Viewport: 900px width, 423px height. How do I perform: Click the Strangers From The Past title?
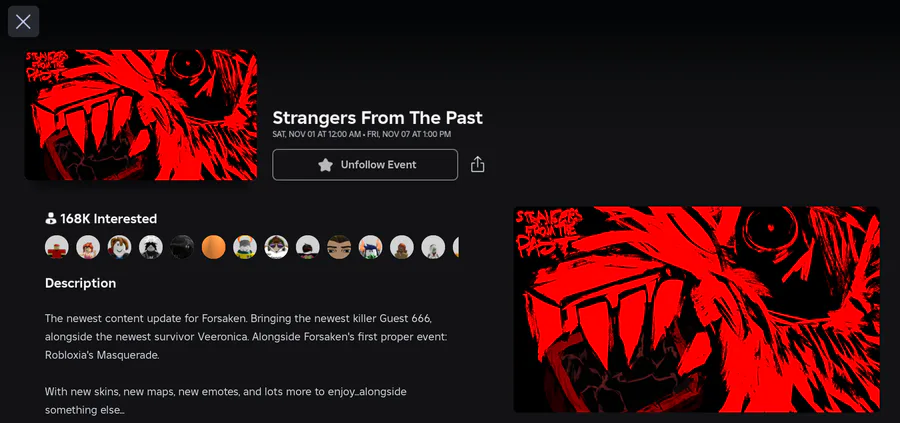(377, 118)
